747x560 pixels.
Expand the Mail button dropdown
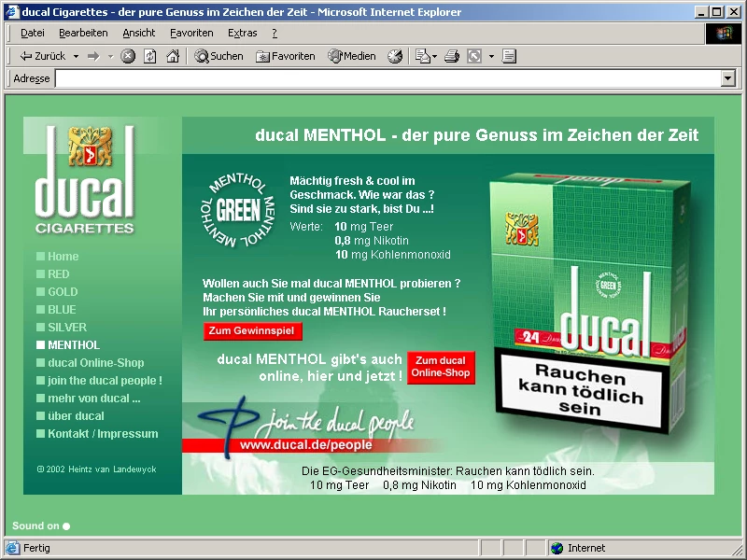pos(433,56)
